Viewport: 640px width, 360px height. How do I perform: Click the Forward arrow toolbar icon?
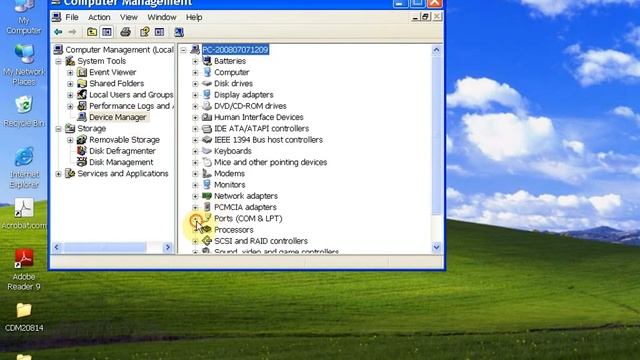coord(72,32)
